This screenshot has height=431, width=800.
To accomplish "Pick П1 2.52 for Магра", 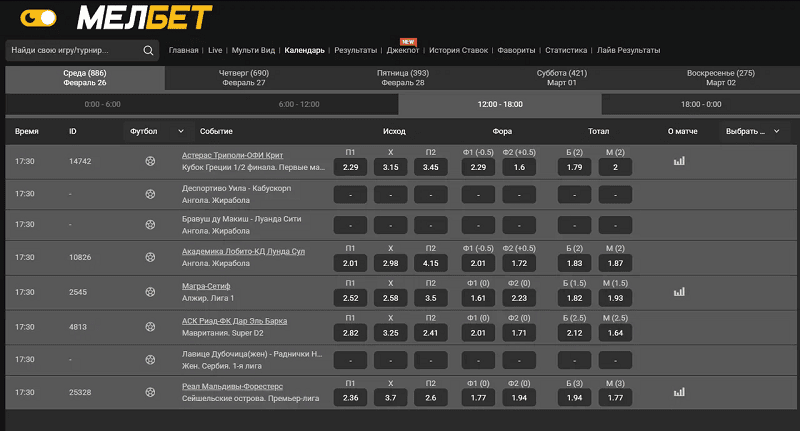I will click(350, 298).
